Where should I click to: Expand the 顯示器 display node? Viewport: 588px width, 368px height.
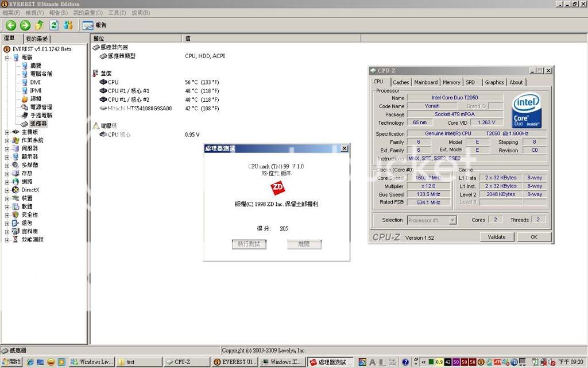(7, 157)
